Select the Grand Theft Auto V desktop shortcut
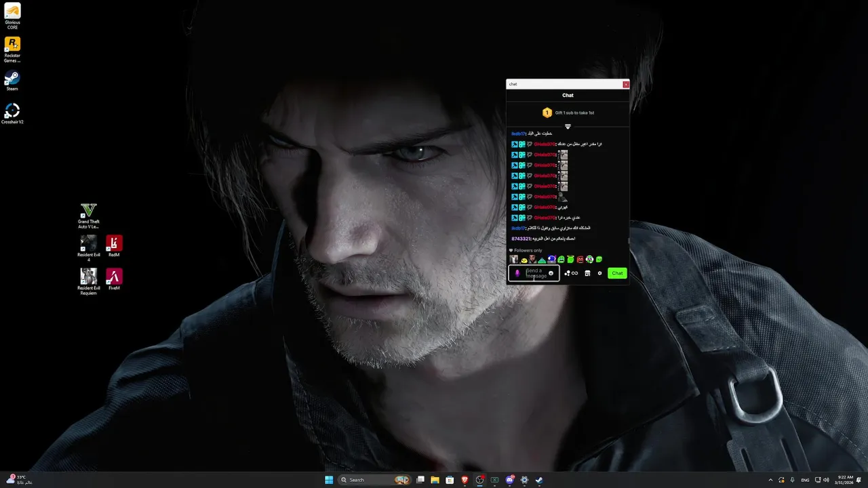This screenshot has height=488, width=868. 88,216
